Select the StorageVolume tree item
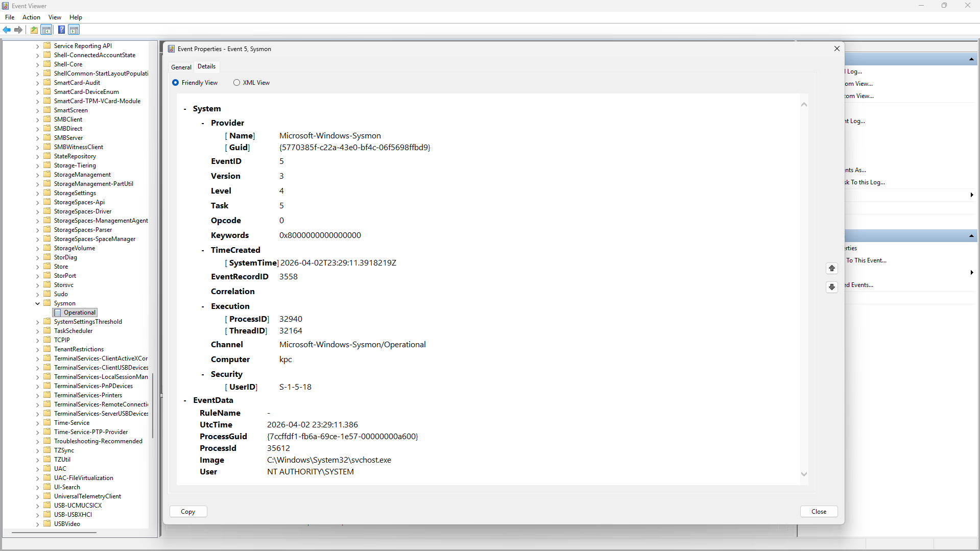This screenshot has height=551, width=980. tap(75, 248)
